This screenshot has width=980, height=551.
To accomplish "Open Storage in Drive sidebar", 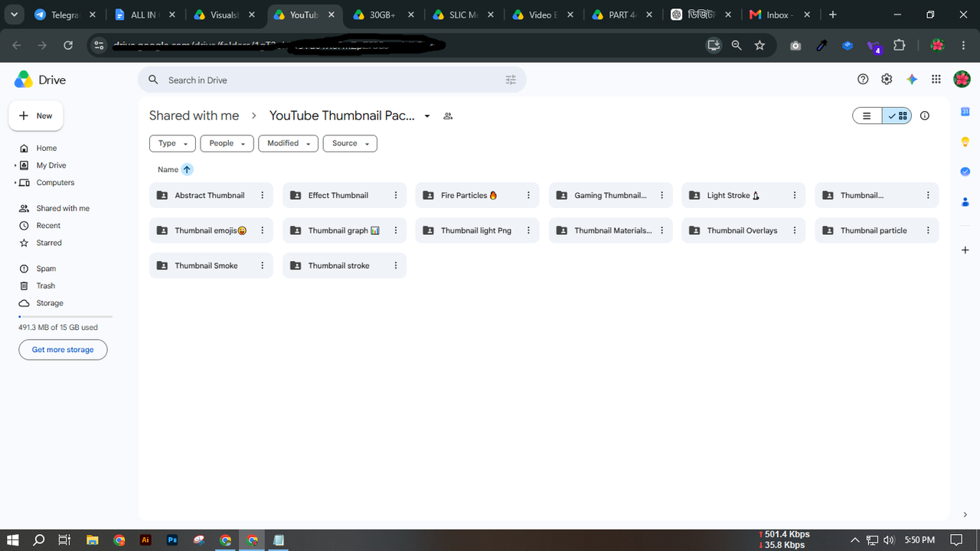I will [50, 303].
